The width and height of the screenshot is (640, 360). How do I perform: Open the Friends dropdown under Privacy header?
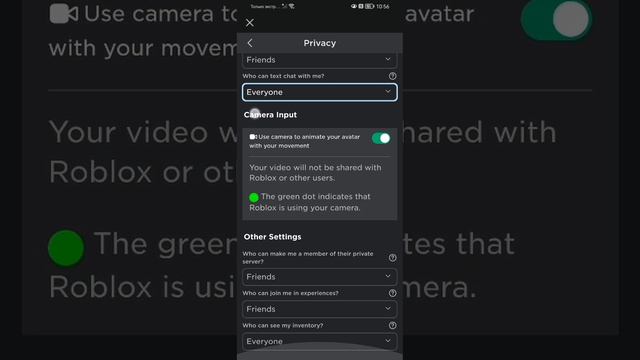click(x=320, y=60)
